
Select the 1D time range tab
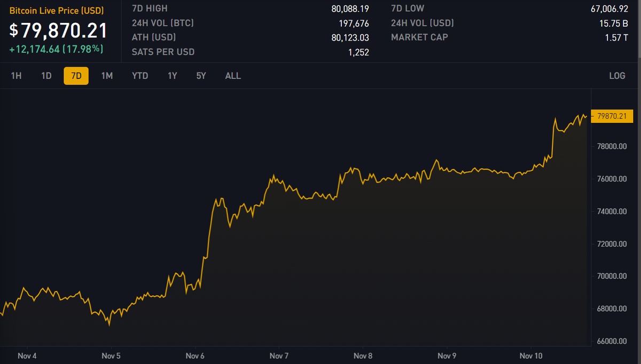point(46,76)
